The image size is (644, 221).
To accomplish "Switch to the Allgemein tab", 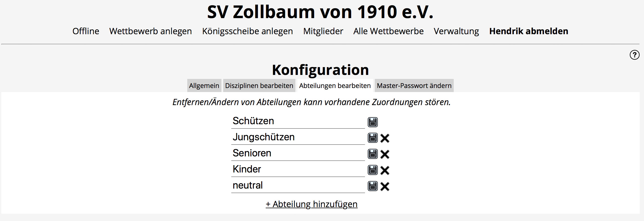I will pos(204,86).
